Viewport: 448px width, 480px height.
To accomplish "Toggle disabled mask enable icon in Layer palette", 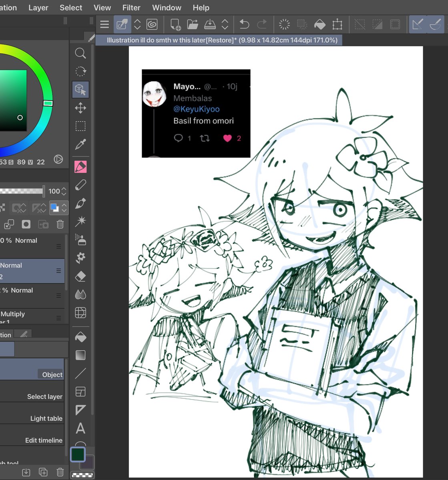I will tap(16, 208).
